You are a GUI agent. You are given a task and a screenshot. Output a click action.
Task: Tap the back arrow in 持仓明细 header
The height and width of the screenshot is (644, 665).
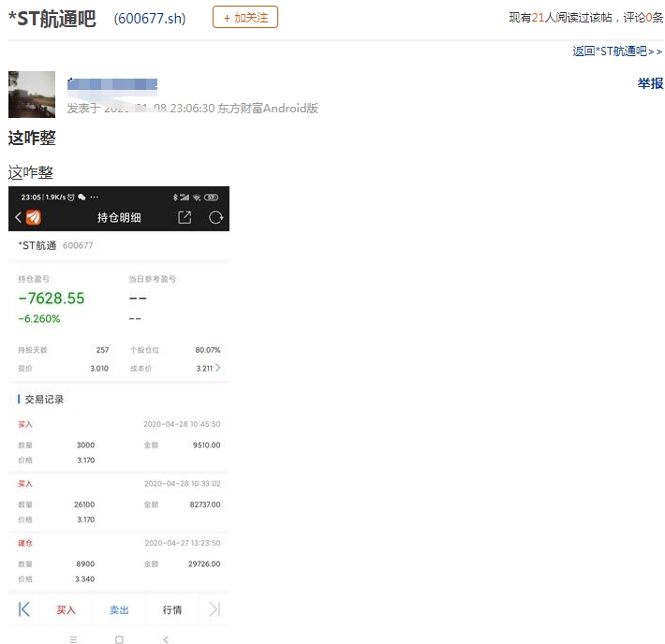(18, 217)
